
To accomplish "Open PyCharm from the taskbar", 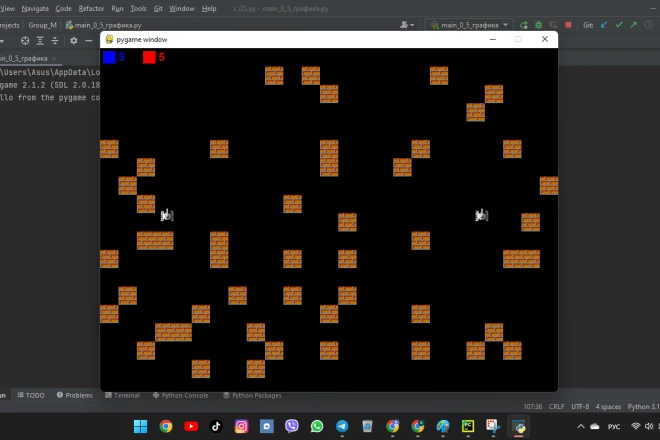I will [468, 427].
